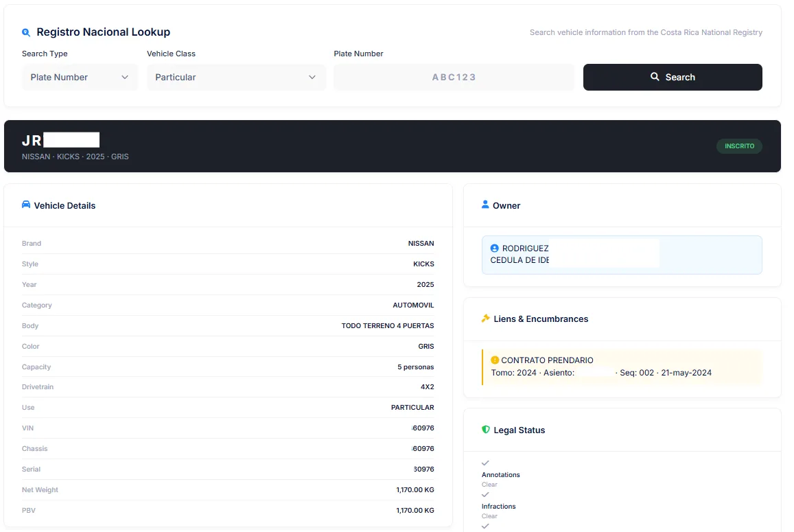Click the Chassis row value
The height and width of the screenshot is (532, 794).
click(x=423, y=449)
